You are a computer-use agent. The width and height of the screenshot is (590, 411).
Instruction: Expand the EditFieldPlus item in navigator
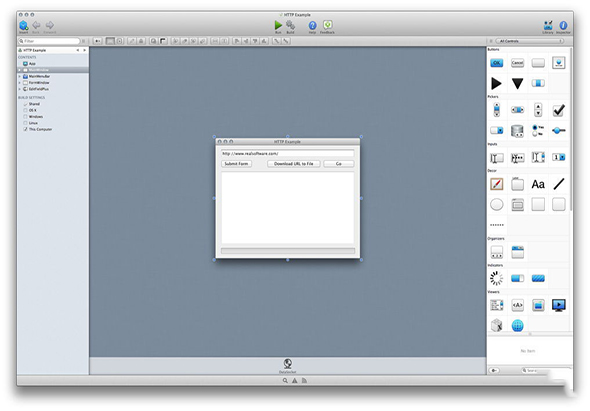20,89
